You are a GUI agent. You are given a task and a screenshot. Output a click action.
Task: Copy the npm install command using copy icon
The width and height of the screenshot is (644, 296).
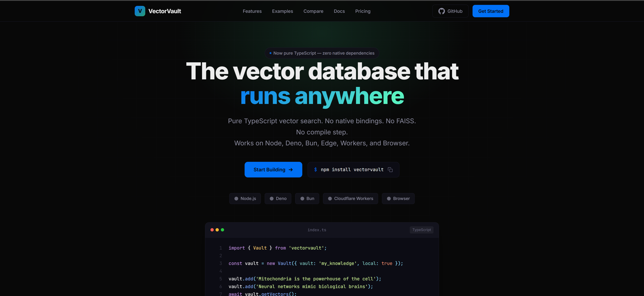coord(390,170)
